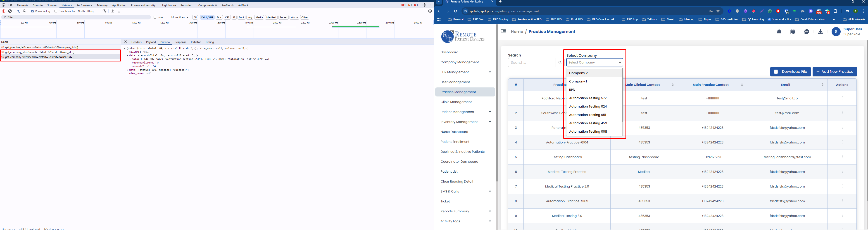This screenshot has width=868, height=230.
Task: Click the Add New Practice button
Action: [x=834, y=71]
